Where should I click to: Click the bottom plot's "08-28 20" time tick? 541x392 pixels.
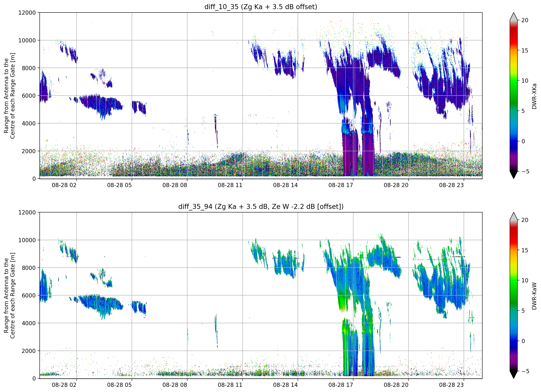(396, 385)
